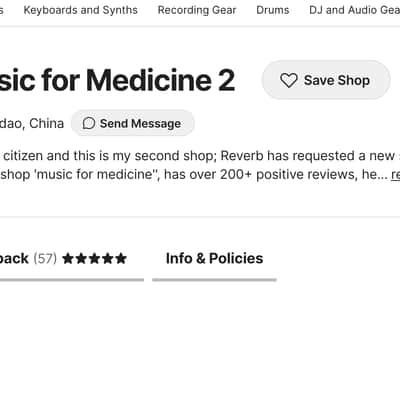
Task: Click the chat bubble icon beside Send Message
Action: 89,123
